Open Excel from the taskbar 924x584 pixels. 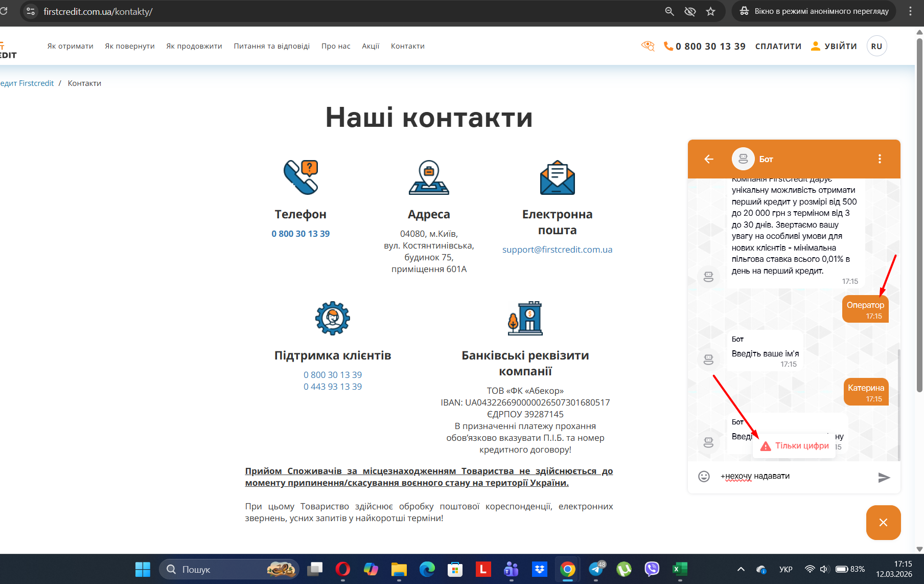[680, 569]
